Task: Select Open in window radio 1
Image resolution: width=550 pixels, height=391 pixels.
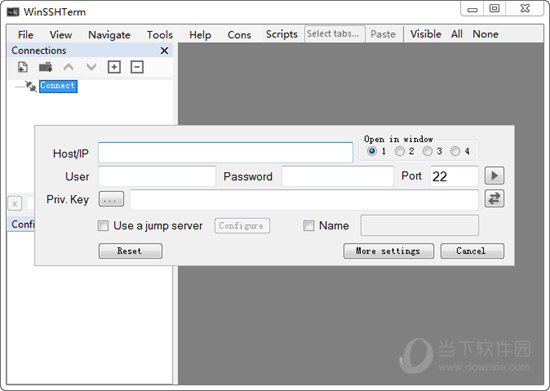Action: (371, 151)
